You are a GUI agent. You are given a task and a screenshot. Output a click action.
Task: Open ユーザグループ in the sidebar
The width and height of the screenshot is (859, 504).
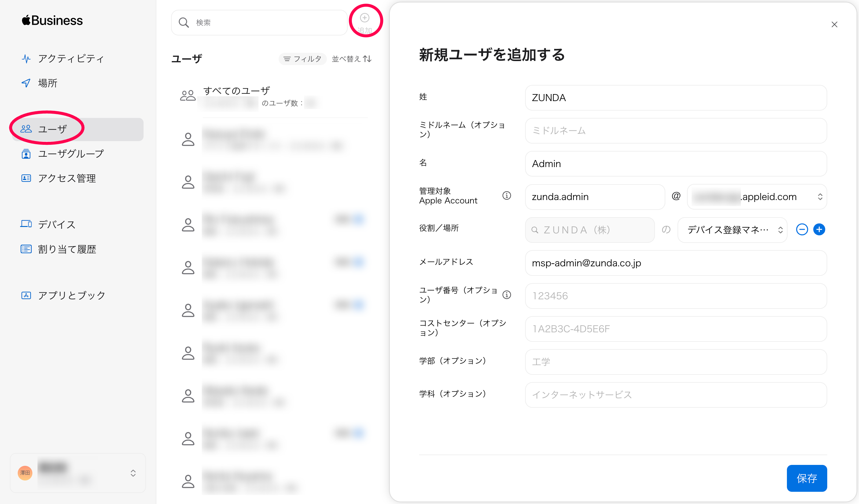(71, 154)
